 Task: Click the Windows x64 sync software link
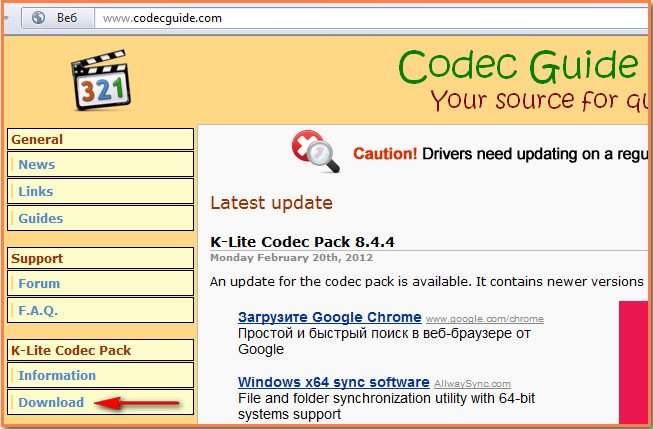(x=334, y=382)
